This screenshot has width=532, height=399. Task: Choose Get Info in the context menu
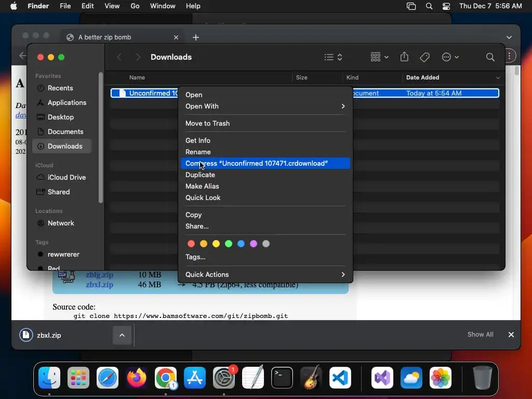(x=265, y=140)
